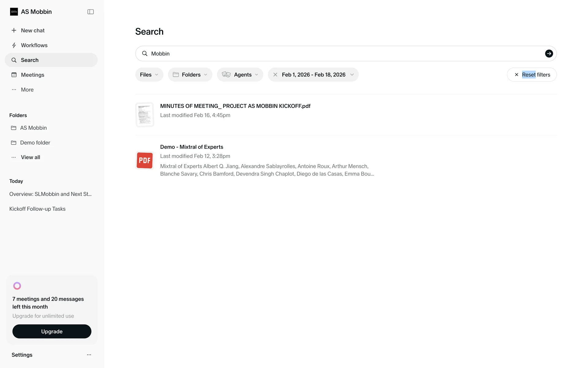588x368 pixels.
Task: Open the Meetings section
Action: [x=32, y=75]
